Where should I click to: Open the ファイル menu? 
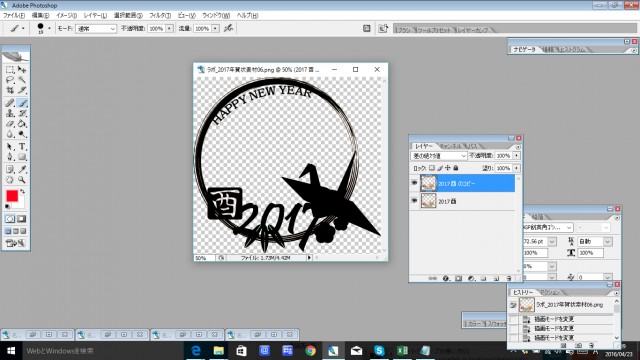[14, 16]
